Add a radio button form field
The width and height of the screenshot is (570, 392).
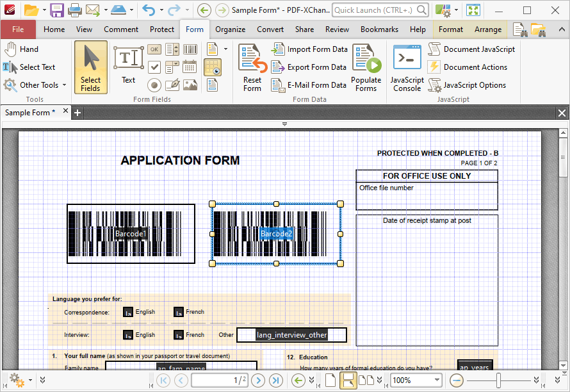(154, 85)
